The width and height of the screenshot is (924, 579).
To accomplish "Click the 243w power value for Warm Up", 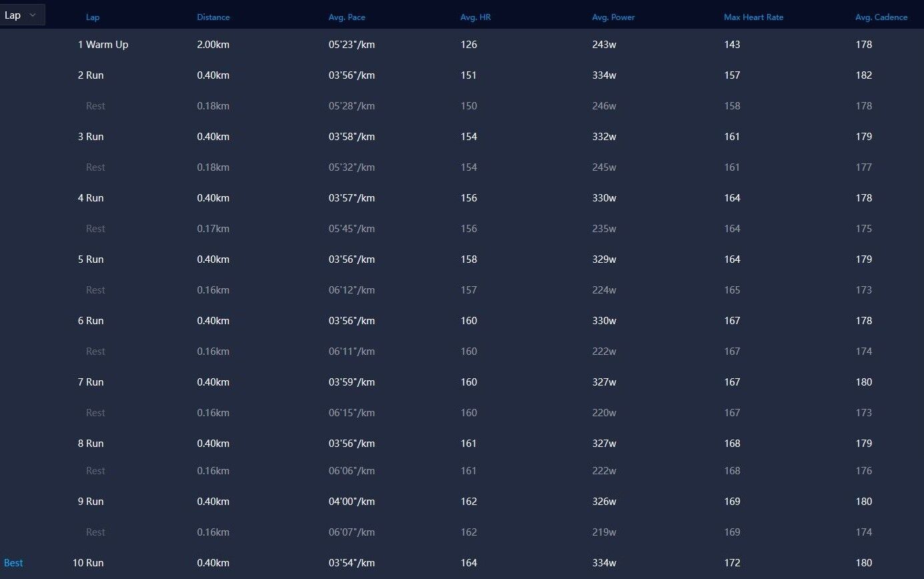I will pyautogui.click(x=604, y=45).
